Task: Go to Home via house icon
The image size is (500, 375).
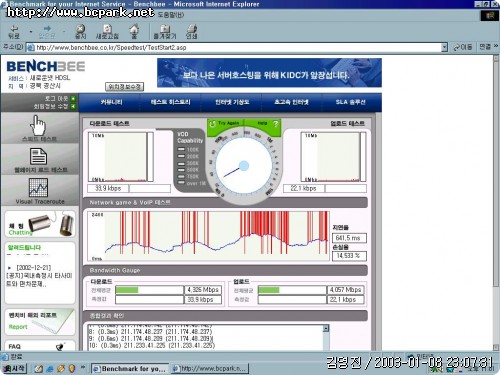Action: (134, 29)
